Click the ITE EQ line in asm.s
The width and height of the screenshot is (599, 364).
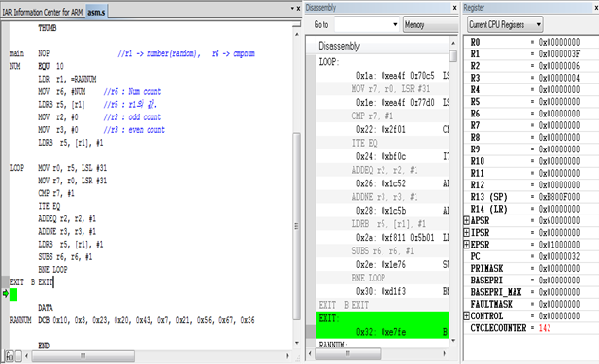click(x=50, y=206)
